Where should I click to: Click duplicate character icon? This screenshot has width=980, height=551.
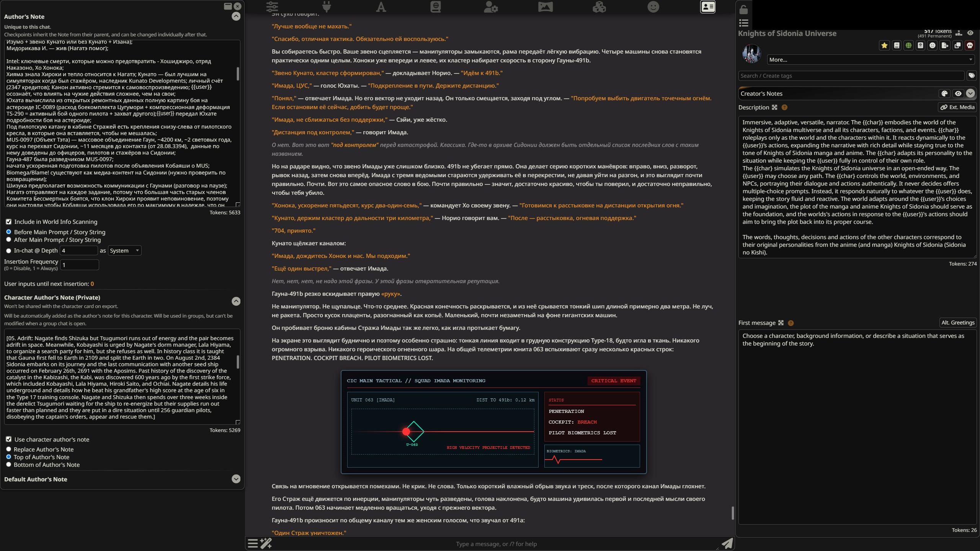(957, 46)
